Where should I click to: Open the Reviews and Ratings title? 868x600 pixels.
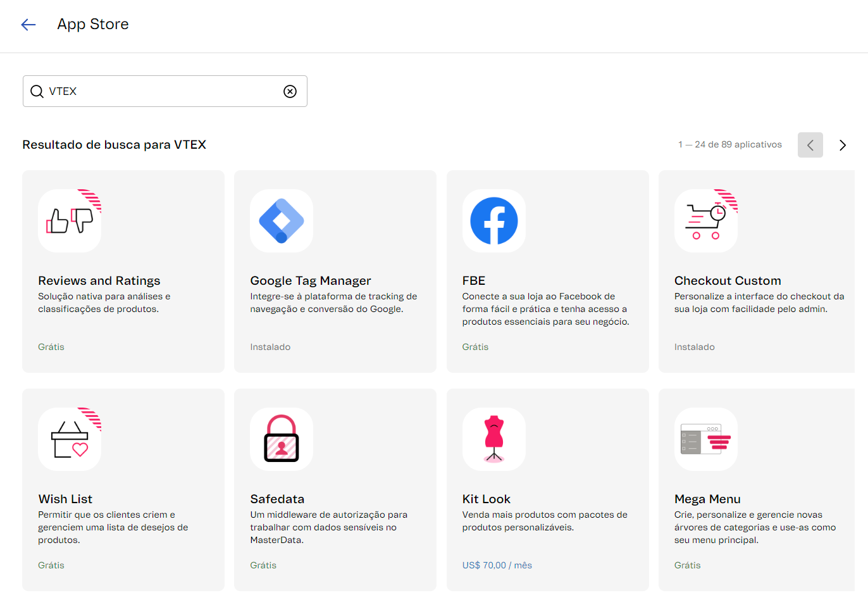pos(99,280)
